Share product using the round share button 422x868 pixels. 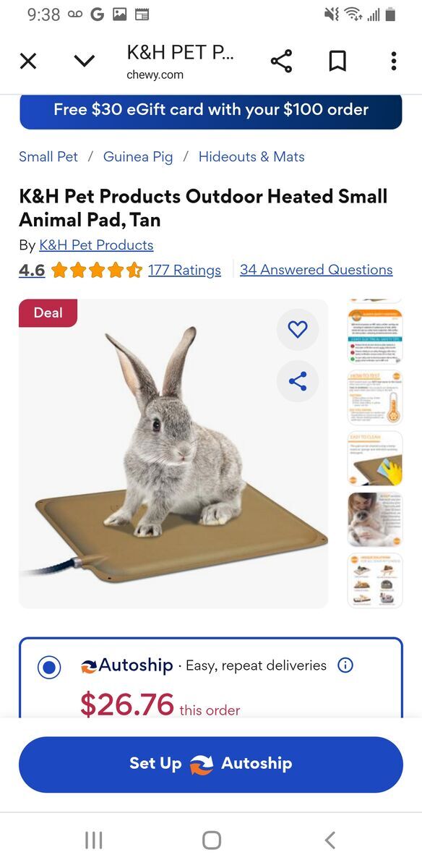298,381
